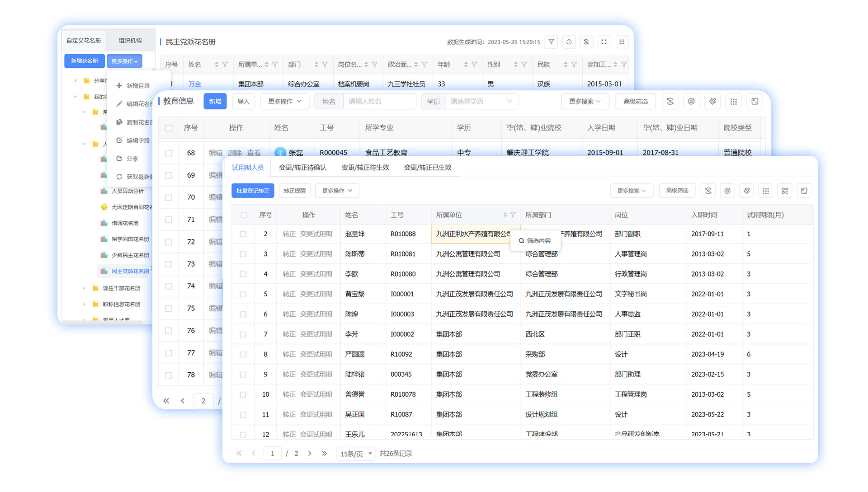
Task: Click the export upload icon in roster toolbar
Action: (569, 42)
